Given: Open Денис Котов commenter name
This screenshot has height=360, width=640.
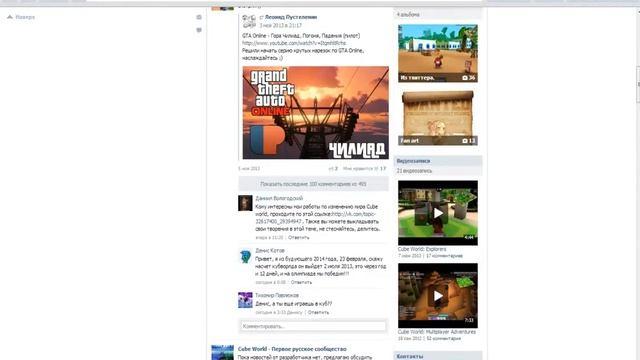Looking at the screenshot, I should tap(270, 251).
